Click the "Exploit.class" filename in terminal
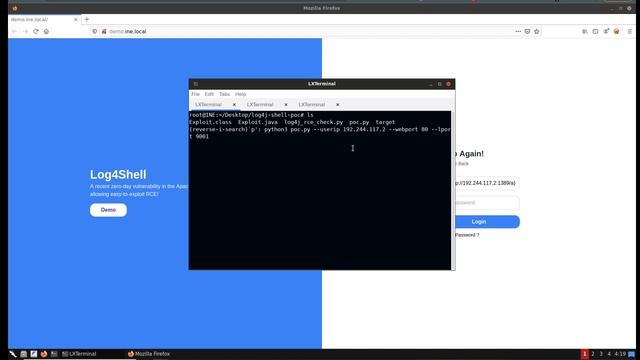The width and height of the screenshot is (640, 360). pyautogui.click(x=210, y=122)
